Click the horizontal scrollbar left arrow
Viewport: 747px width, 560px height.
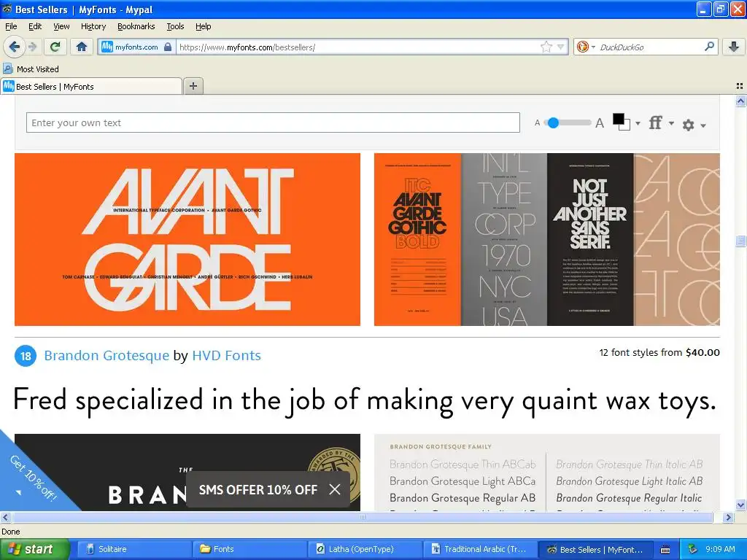point(5,517)
